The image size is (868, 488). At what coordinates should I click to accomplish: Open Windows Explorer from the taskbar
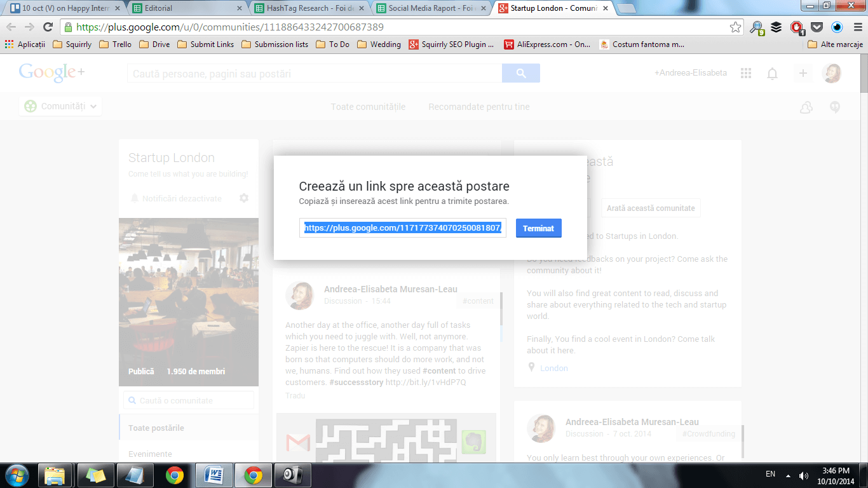pyautogui.click(x=55, y=475)
